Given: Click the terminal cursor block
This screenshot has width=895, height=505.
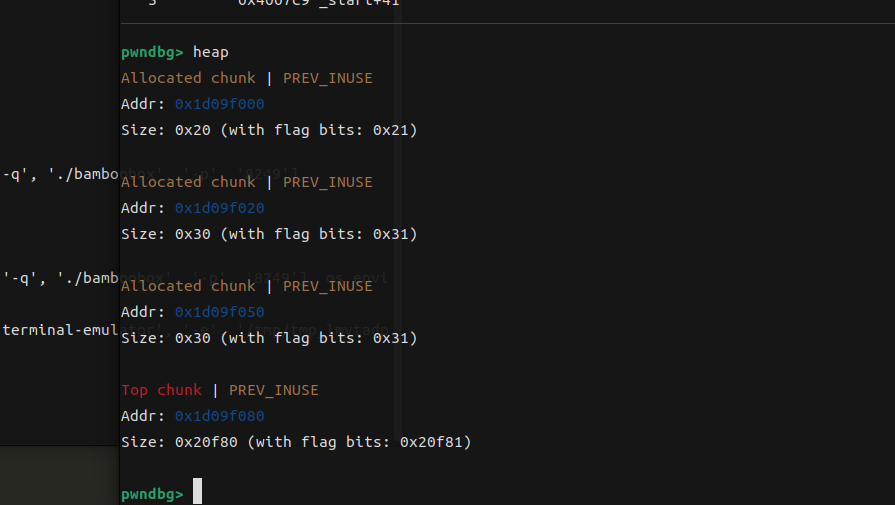Looking at the screenshot, I should (x=197, y=491).
